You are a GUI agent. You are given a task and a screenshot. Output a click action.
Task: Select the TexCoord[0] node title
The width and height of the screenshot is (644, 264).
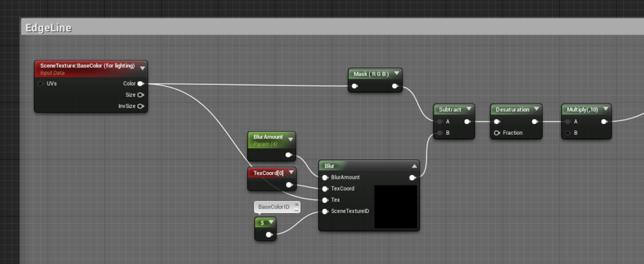click(x=269, y=173)
